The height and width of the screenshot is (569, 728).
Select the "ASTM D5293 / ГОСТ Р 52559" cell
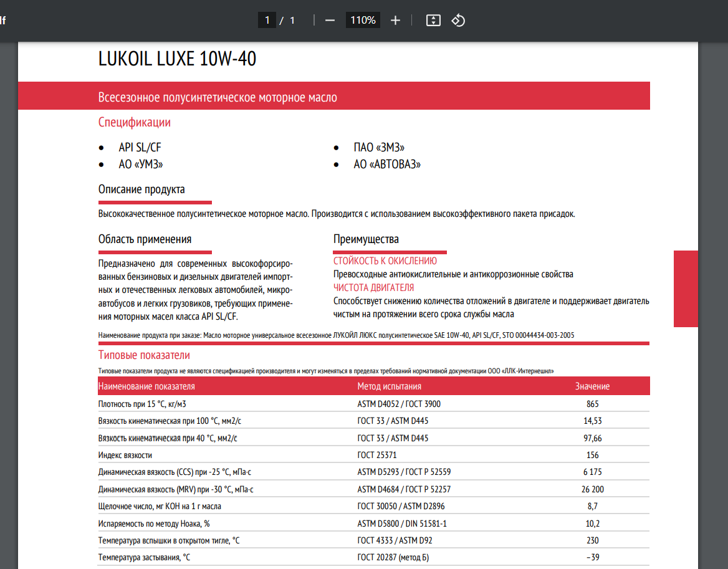point(404,472)
